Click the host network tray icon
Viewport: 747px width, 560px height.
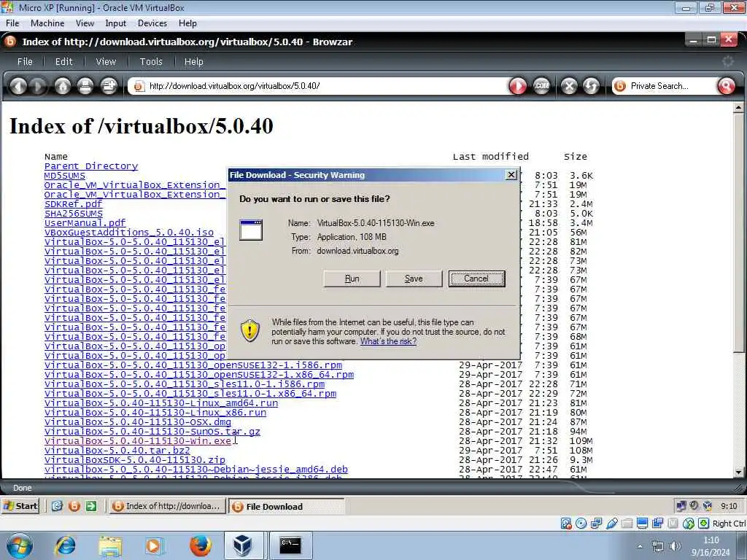pyautogui.click(x=658, y=546)
